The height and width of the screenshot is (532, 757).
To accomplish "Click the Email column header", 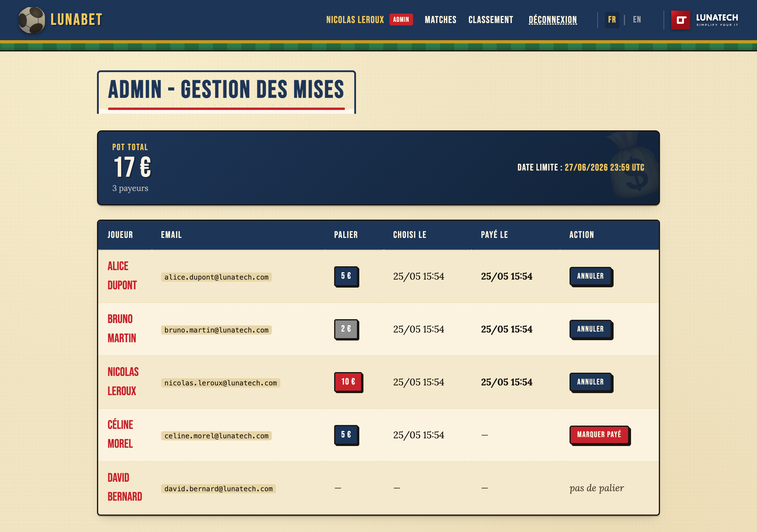I will 171,235.
